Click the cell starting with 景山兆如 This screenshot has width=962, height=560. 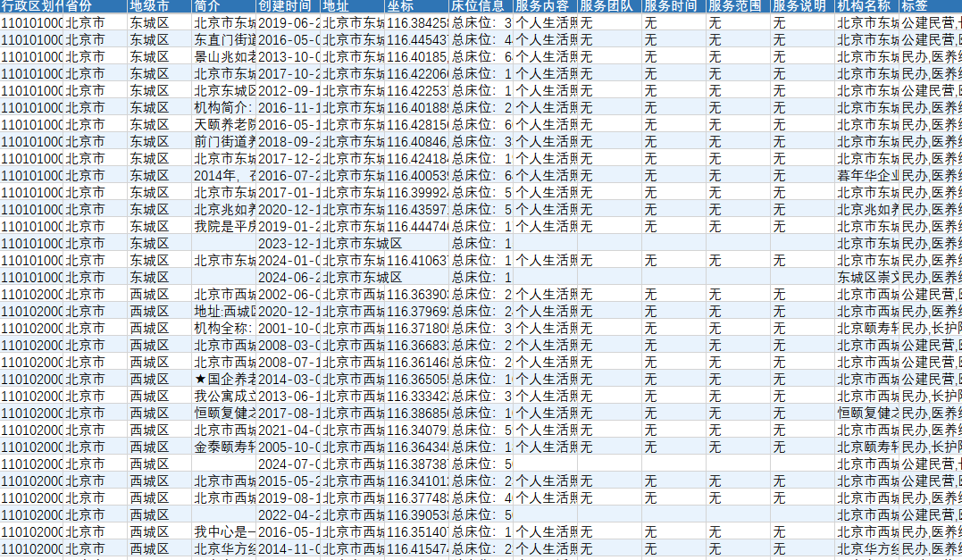coord(223,56)
